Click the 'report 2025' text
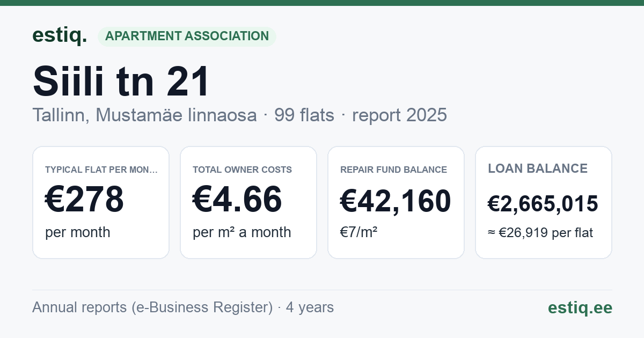The height and width of the screenshot is (338, 644). coord(399,115)
